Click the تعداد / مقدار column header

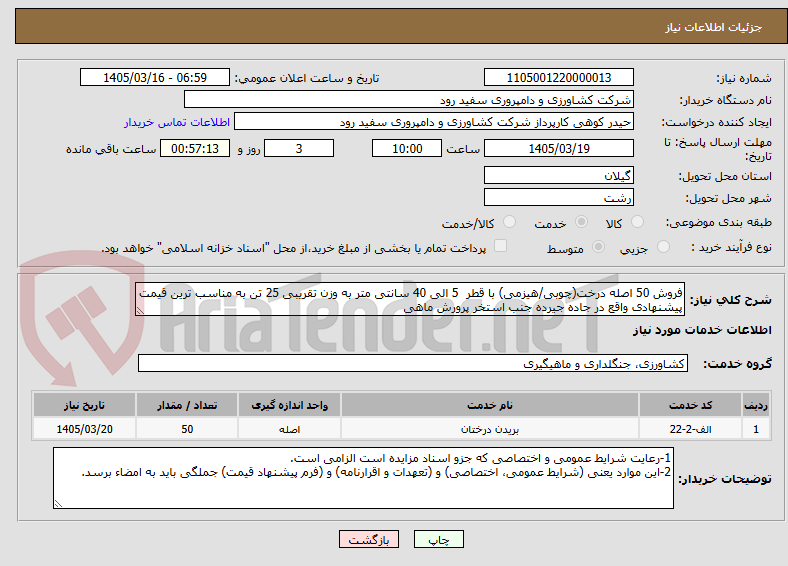tap(187, 405)
